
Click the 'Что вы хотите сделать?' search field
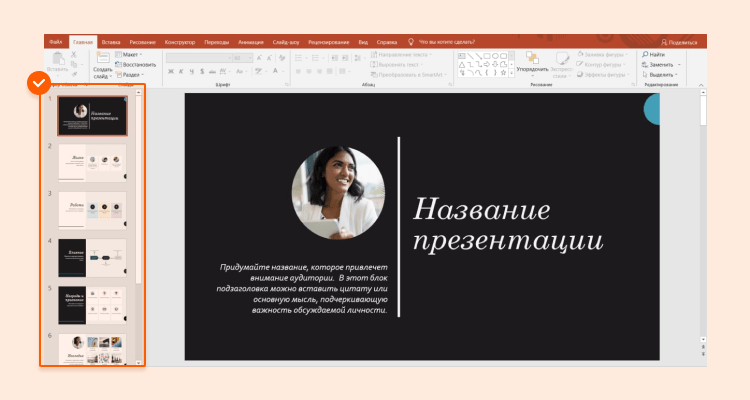tap(447, 42)
